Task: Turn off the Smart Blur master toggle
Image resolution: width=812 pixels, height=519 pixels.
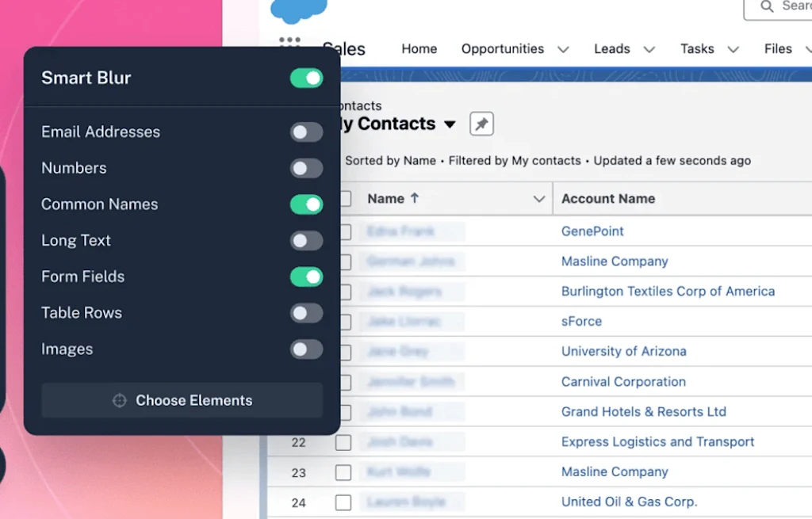Action: (307, 78)
